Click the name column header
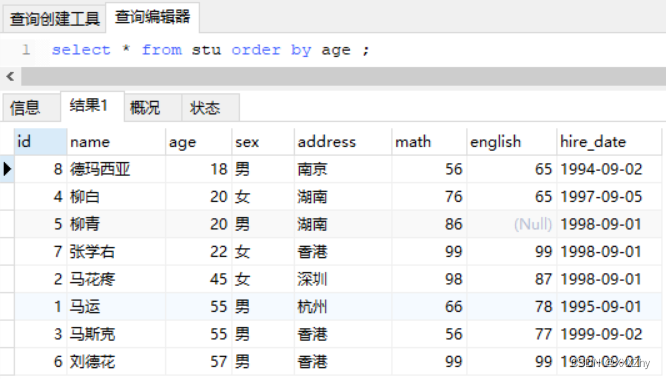 coord(116,141)
